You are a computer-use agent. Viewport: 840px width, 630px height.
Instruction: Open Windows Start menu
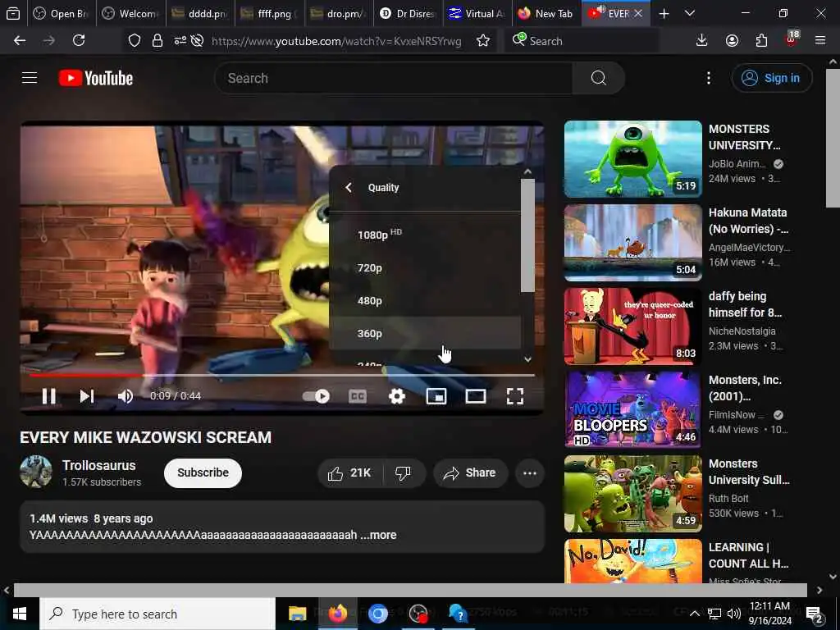coord(20,614)
